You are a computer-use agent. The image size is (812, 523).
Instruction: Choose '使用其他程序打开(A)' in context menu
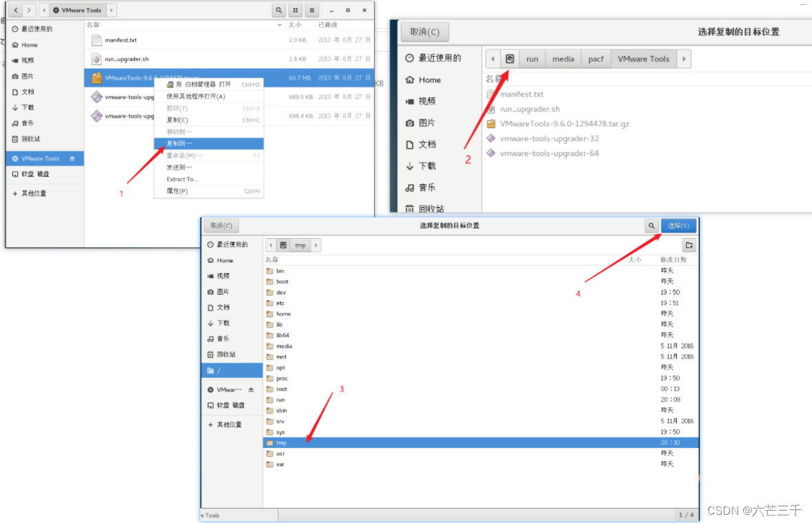(209, 96)
